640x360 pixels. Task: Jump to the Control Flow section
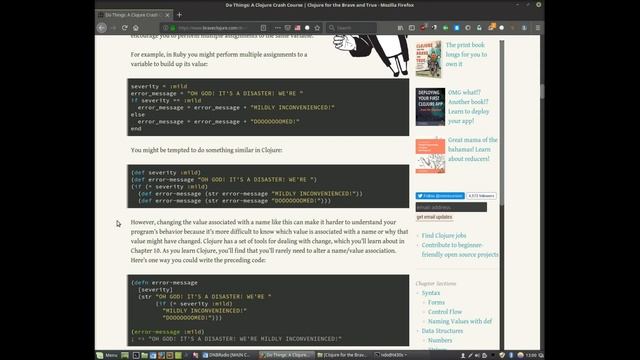click(x=445, y=312)
